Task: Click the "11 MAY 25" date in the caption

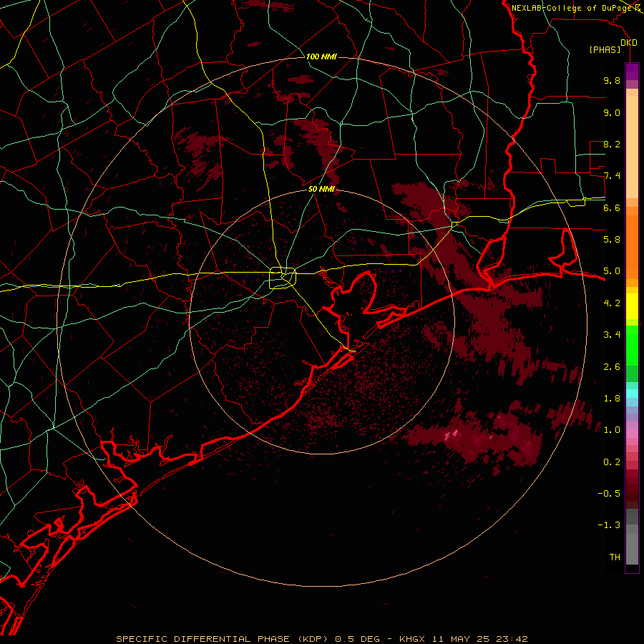Action: coord(462,639)
